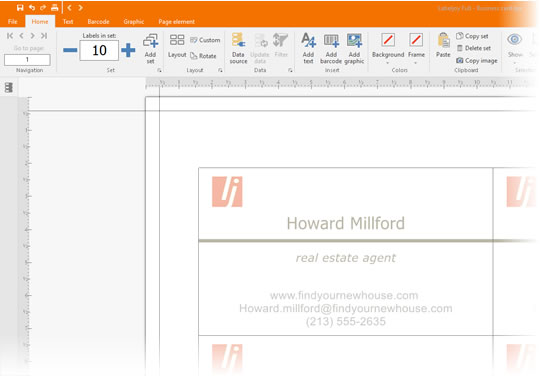Click the Go to page input field
Image resolution: width=540 pixels, height=376 pixels.
[27, 60]
